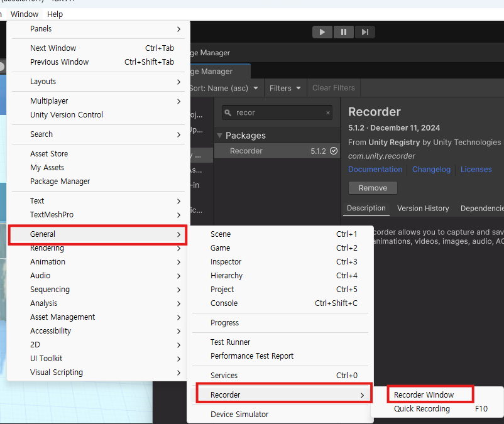Expand the Recorder submenu in General
This screenshot has height=424, width=504.
tap(280, 394)
